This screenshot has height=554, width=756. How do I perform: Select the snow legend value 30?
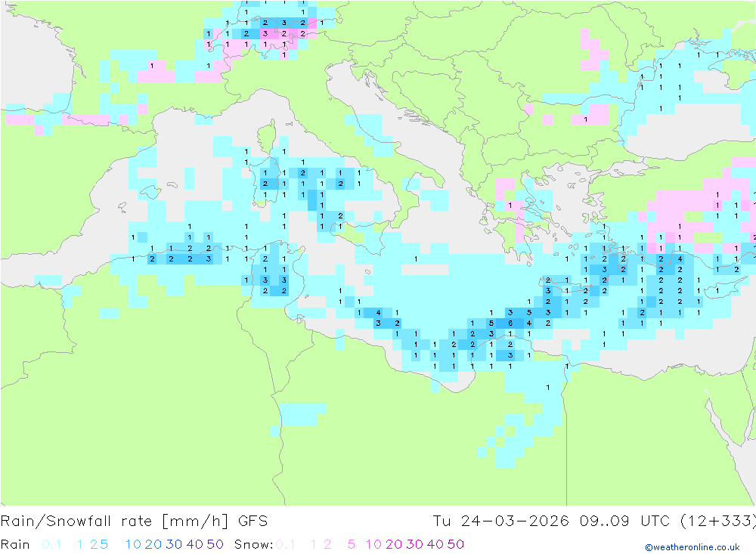click(414, 544)
